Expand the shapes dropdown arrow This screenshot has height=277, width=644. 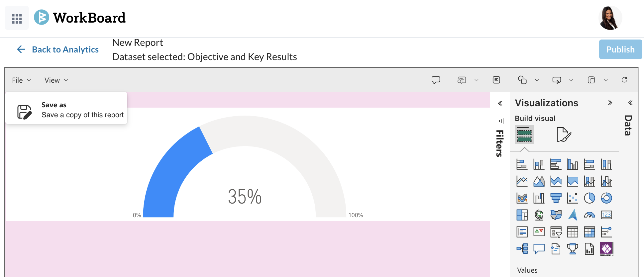point(537,80)
